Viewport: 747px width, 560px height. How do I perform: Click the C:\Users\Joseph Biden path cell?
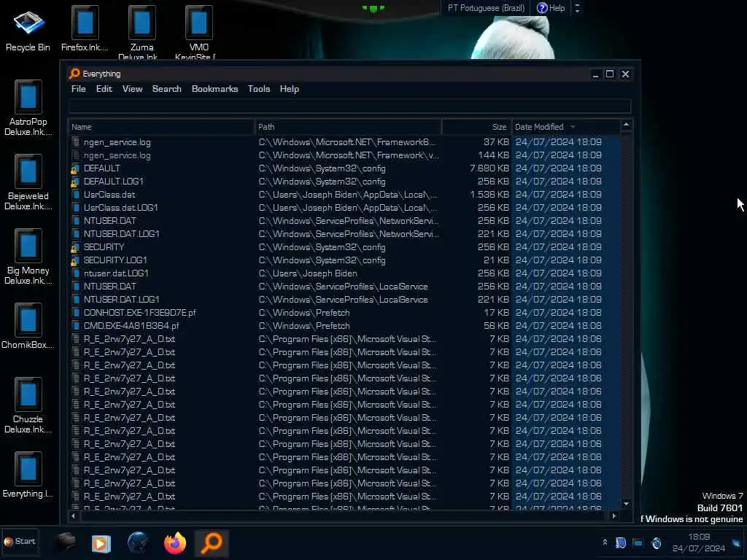309,273
